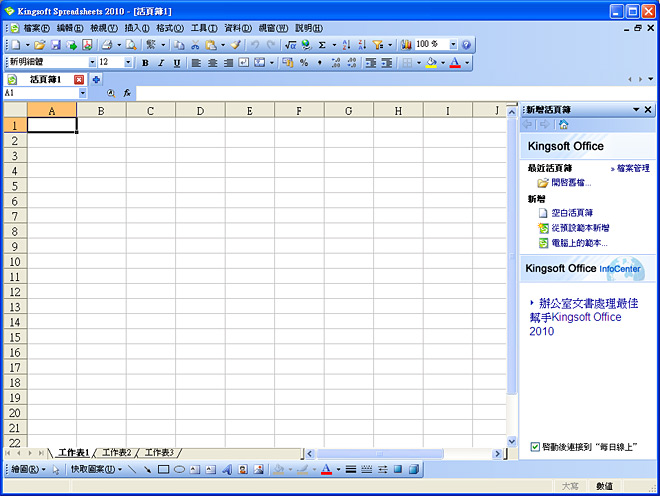Select the Arrow line tool in the drawing toolbar
The height and width of the screenshot is (496, 660).
147,469
